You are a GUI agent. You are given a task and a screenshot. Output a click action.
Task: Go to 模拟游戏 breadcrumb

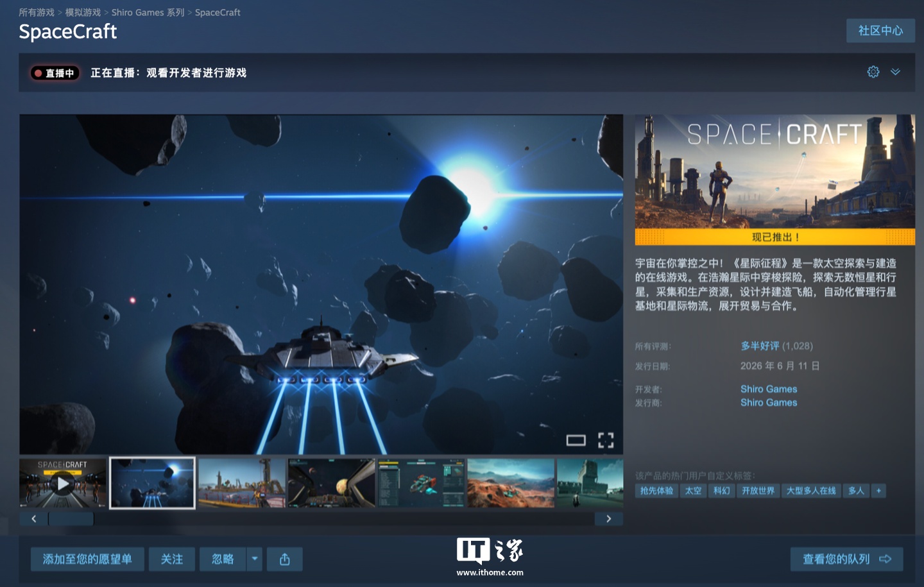tap(83, 12)
